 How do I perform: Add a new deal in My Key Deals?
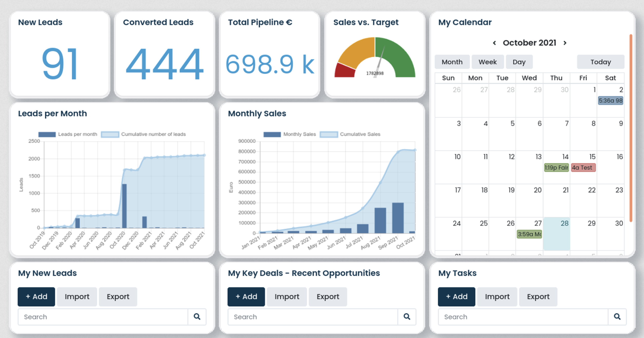pos(246,297)
